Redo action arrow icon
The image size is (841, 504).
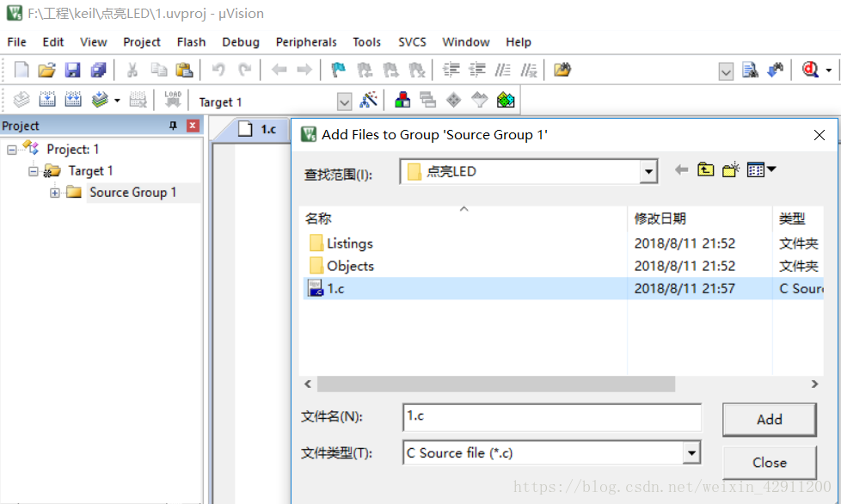pos(244,70)
